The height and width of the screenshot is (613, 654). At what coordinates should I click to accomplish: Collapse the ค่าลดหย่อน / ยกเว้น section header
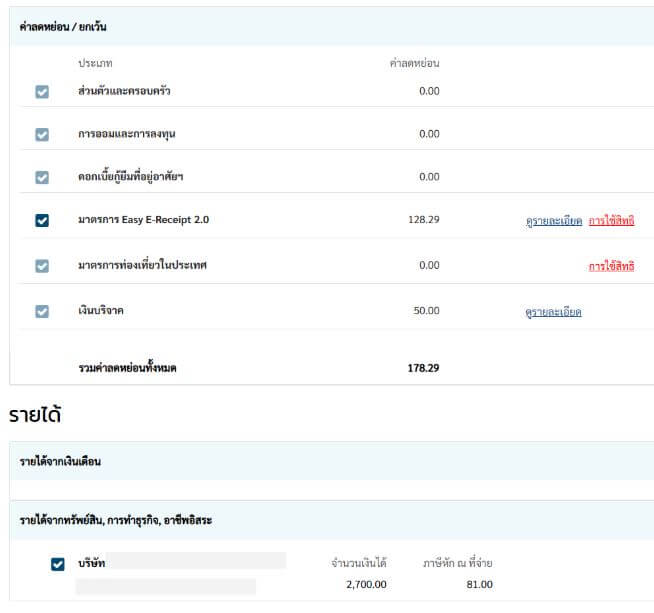[x=63, y=27]
